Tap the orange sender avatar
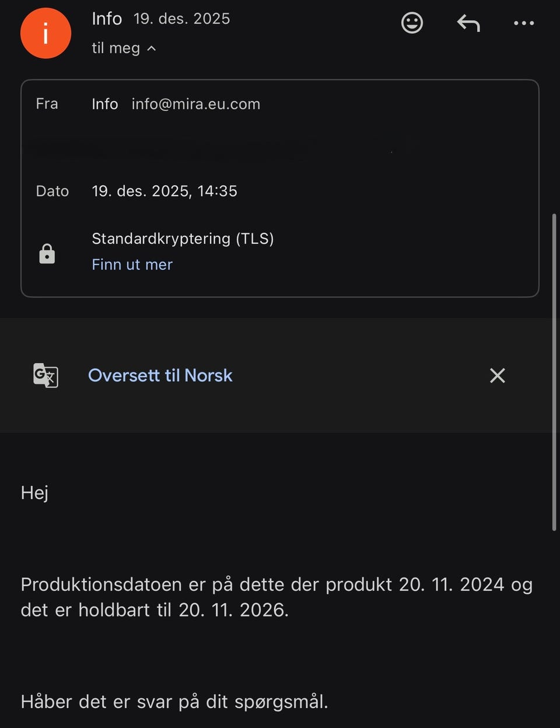Viewport: 560px width, 728px height. [45, 33]
